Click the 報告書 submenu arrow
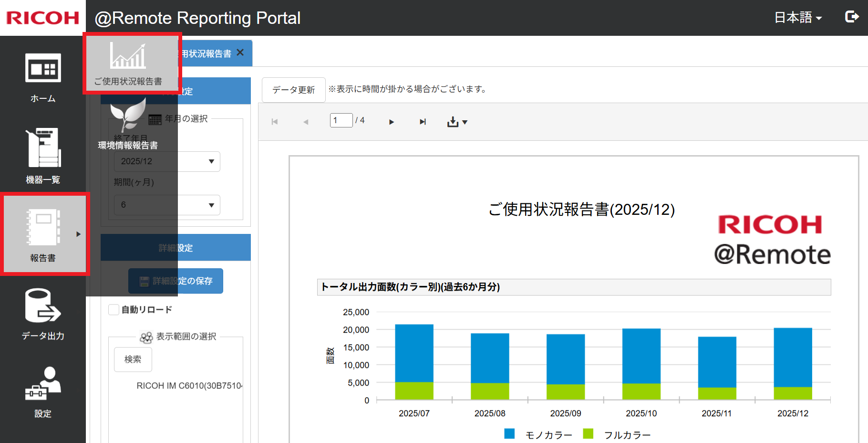This screenshot has height=443, width=868. click(79, 234)
